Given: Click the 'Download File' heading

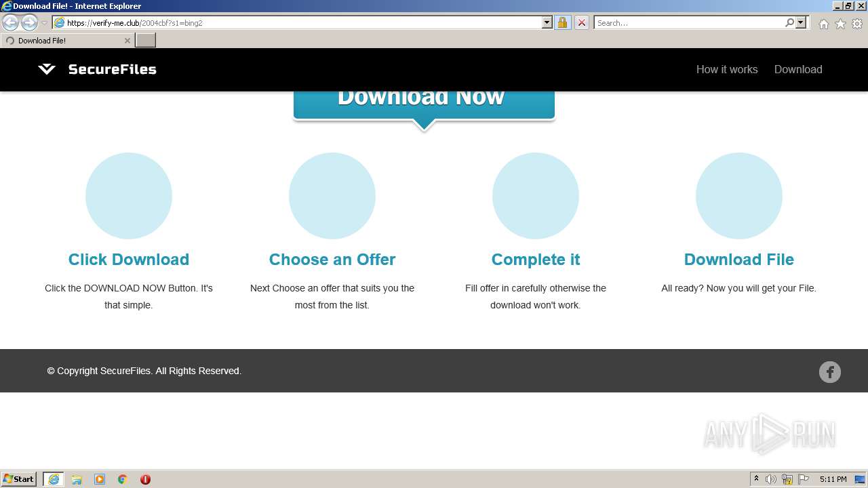Looking at the screenshot, I should 739,260.
